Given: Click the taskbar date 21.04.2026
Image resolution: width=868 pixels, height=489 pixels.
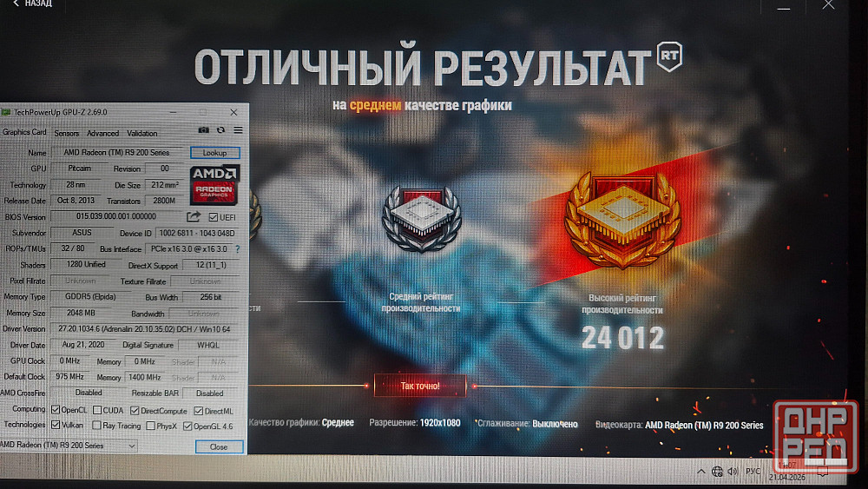Looking at the screenshot, I should click(786, 478).
